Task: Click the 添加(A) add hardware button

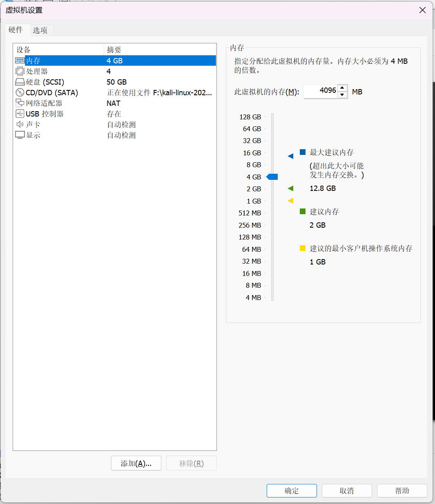Action: pos(136,463)
